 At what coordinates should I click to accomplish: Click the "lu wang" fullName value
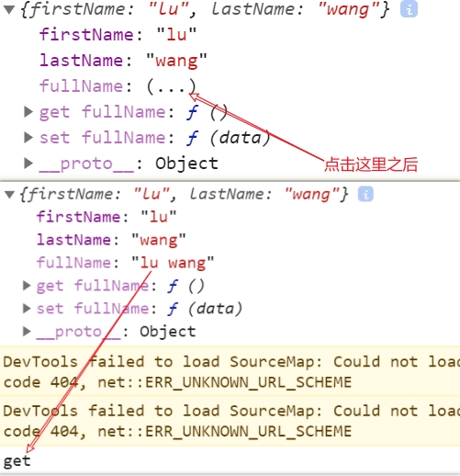(173, 263)
